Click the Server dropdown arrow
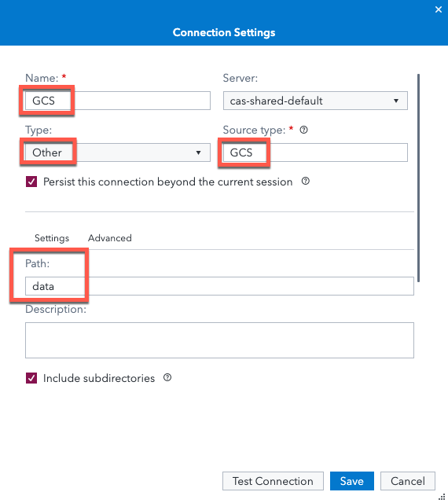448x503 pixels. pos(396,101)
